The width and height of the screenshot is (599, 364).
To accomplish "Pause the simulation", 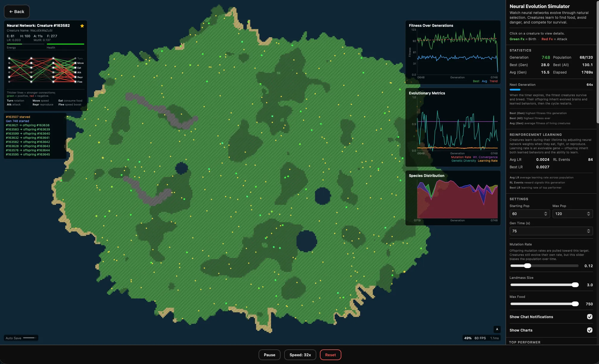I will pos(269,355).
